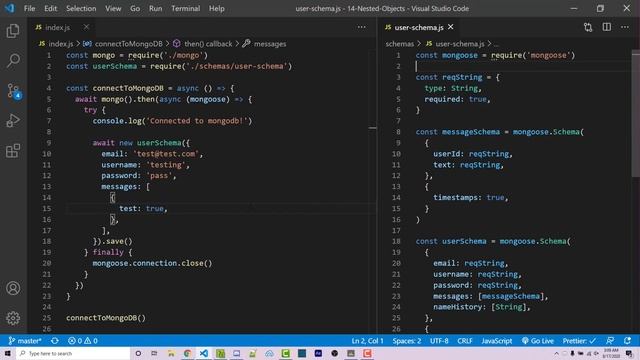Close the user-schema.js tab
Screen dimensions: 640x360
pyautogui.click(x=451, y=27)
